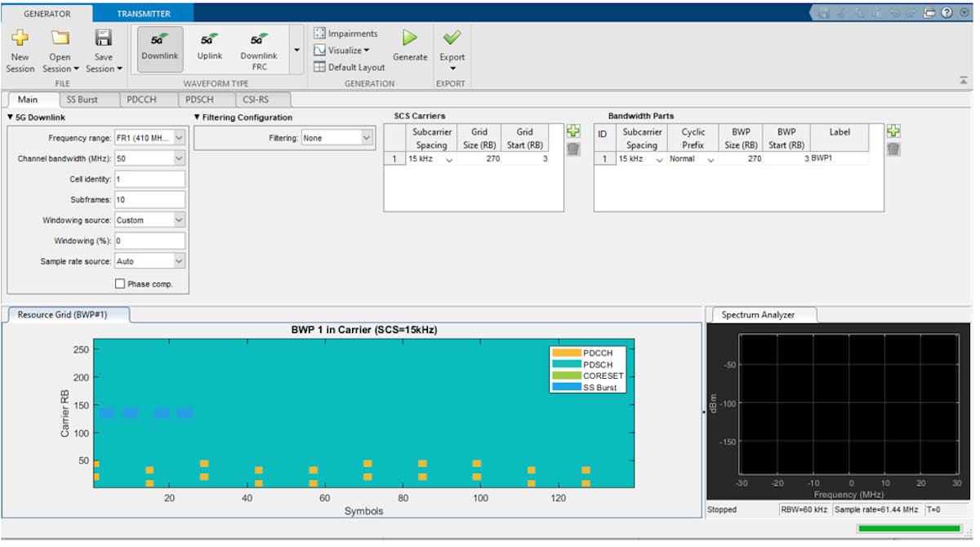
Task: Open the Cyclic Prefix dropdown for BWP1
Action: 710,158
